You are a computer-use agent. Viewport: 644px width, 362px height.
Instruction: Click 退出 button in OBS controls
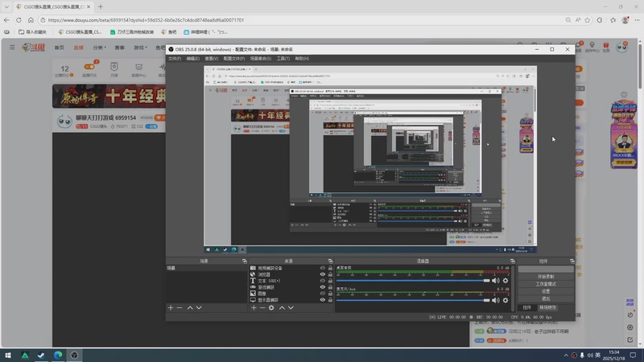[x=546, y=298]
